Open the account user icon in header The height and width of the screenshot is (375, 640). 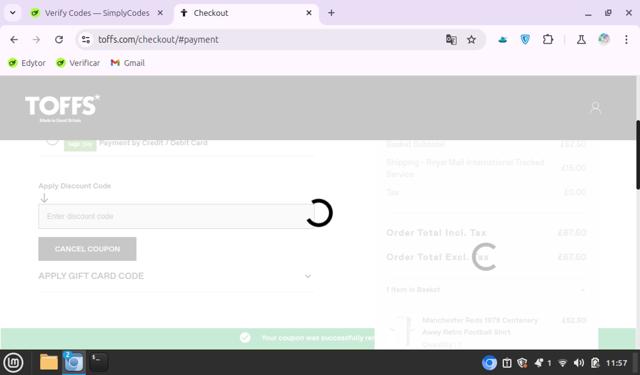click(596, 108)
